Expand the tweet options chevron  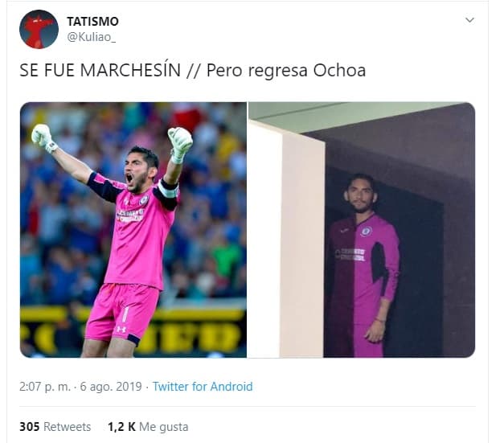click(x=469, y=20)
